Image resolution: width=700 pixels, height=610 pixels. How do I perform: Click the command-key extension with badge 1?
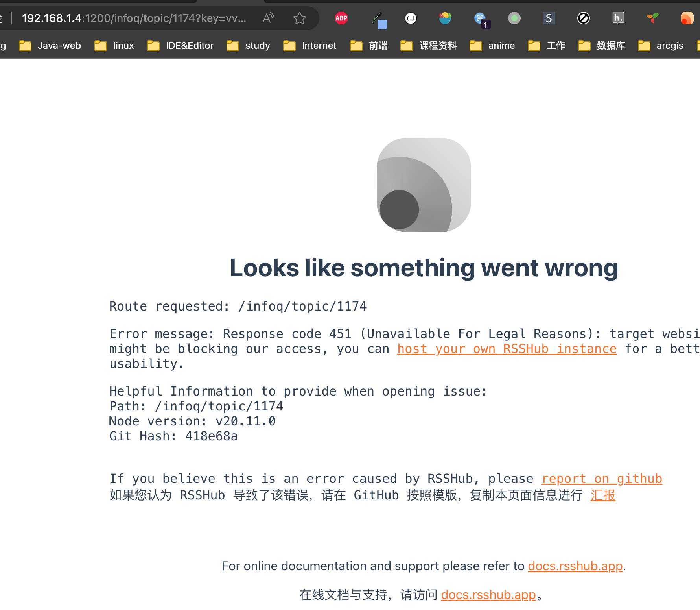pos(481,19)
